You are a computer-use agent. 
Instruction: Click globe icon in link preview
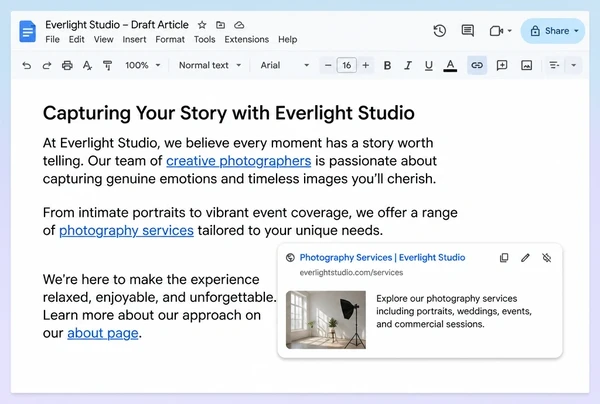pos(290,258)
